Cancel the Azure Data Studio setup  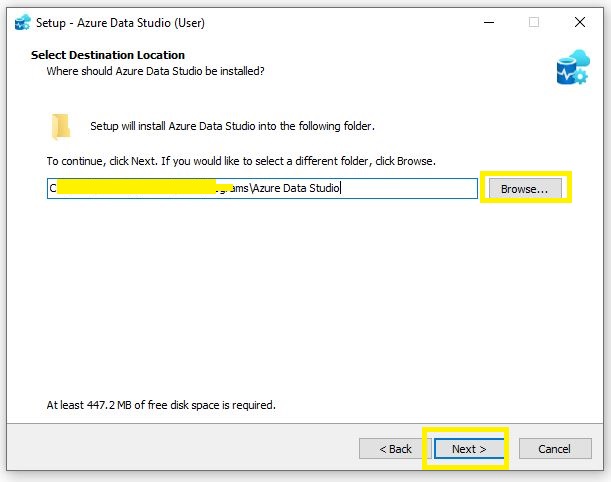555,449
